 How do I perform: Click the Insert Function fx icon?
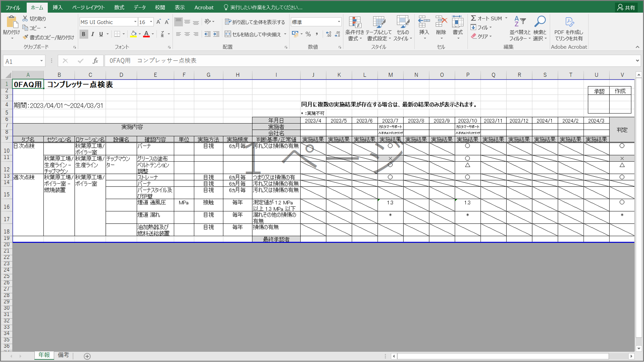[95, 61]
